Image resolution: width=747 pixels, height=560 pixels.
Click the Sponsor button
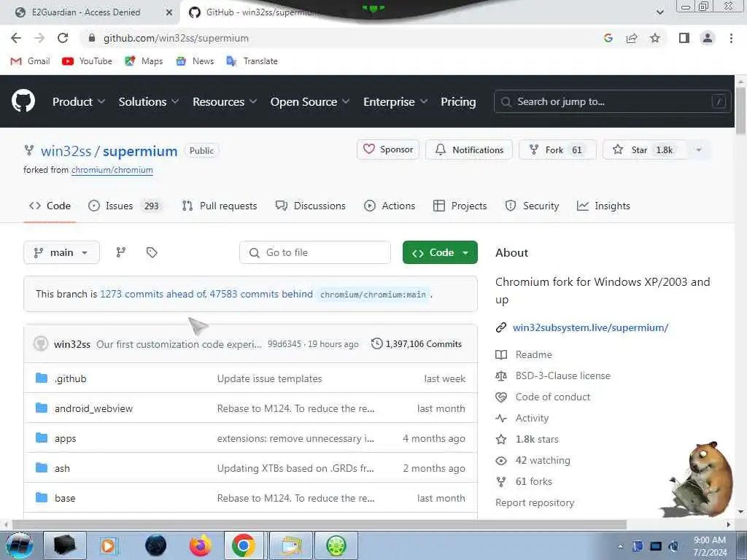point(388,149)
